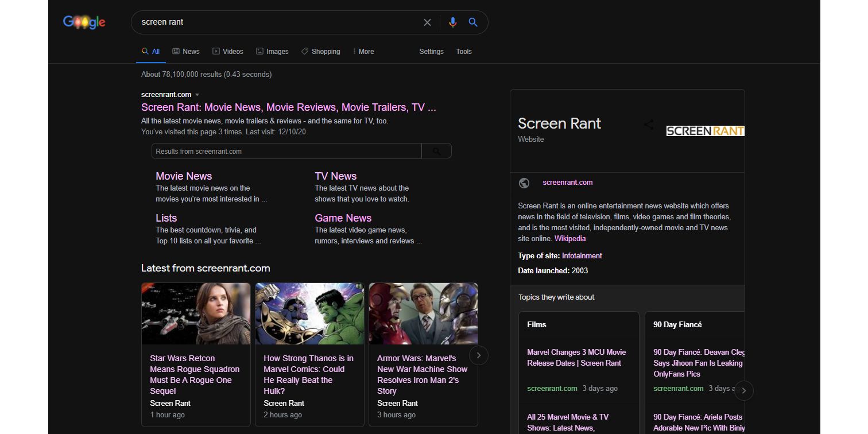Screen dimensions: 868x434
Task: Click the Screen Rant logo in the knowledge panel
Action: [x=705, y=130]
